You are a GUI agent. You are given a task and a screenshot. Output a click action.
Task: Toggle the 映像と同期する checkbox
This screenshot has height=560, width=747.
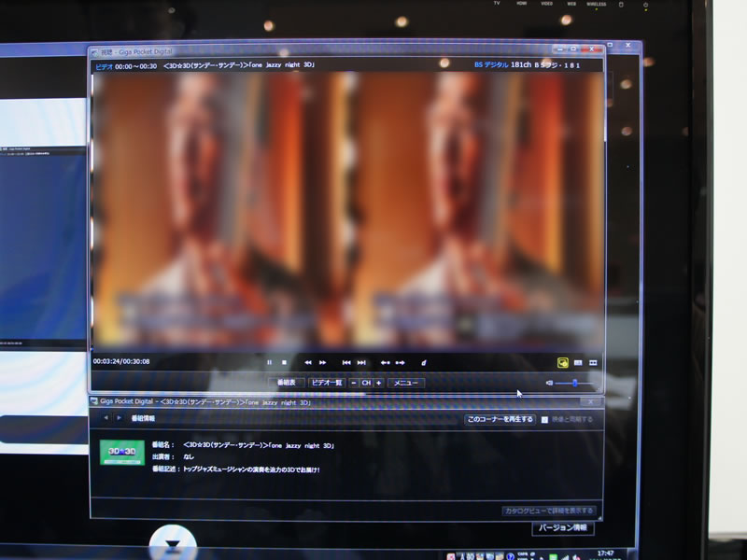pyautogui.click(x=544, y=419)
